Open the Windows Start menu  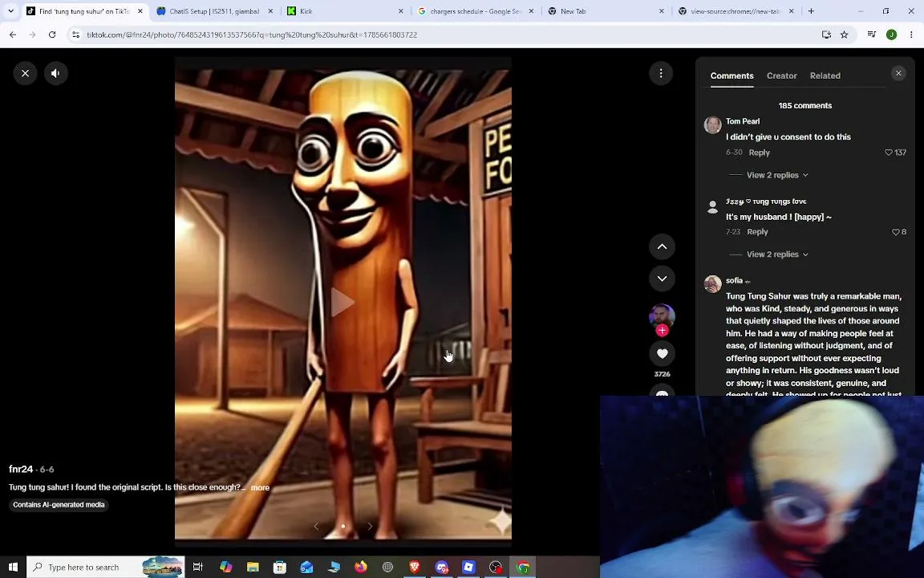click(13, 567)
